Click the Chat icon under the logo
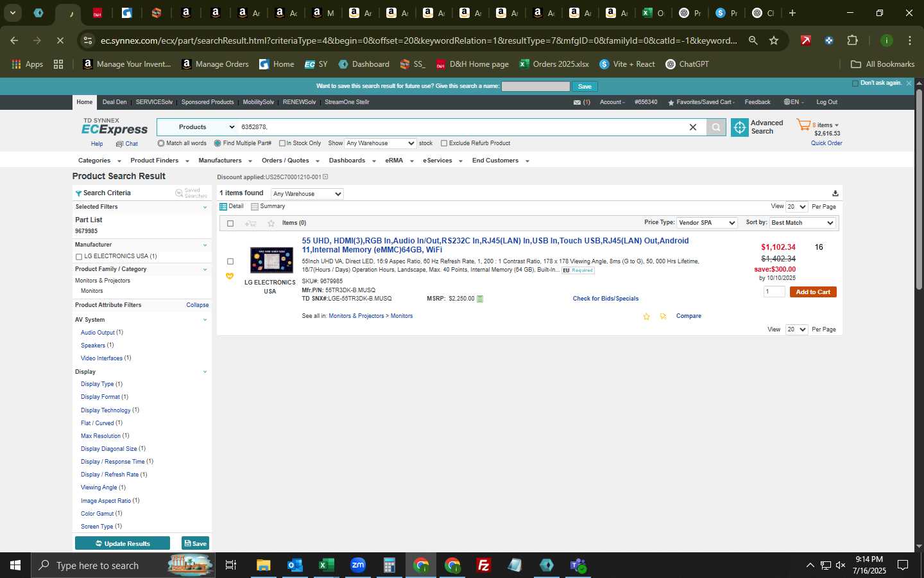The height and width of the screenshot is (578, 924). click(119, 144)
